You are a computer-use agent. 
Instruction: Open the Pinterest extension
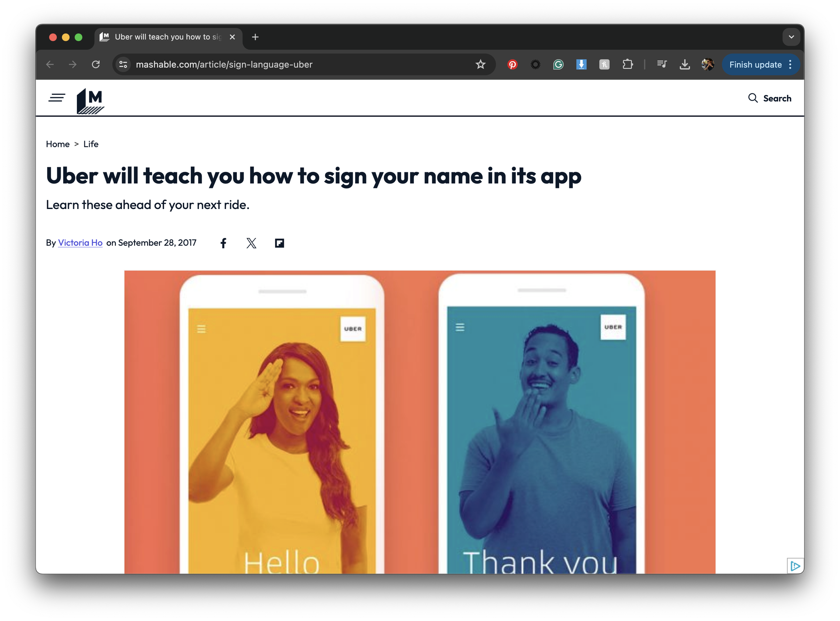pyautogui.click(x=512, y=65)
